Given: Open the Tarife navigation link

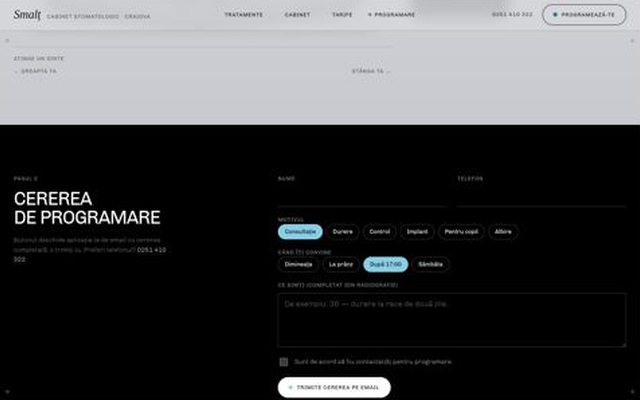Looking at the screenshot, I should coord(342,15).
